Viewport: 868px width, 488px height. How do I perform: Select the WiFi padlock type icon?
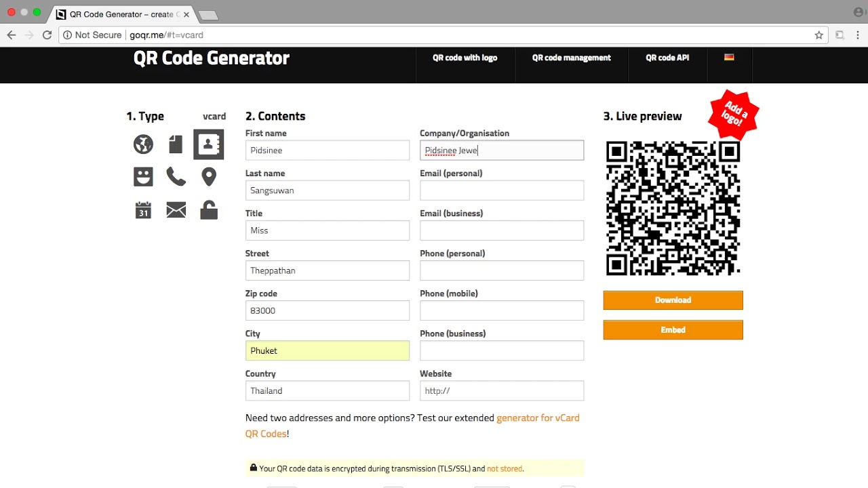[209, 210]
